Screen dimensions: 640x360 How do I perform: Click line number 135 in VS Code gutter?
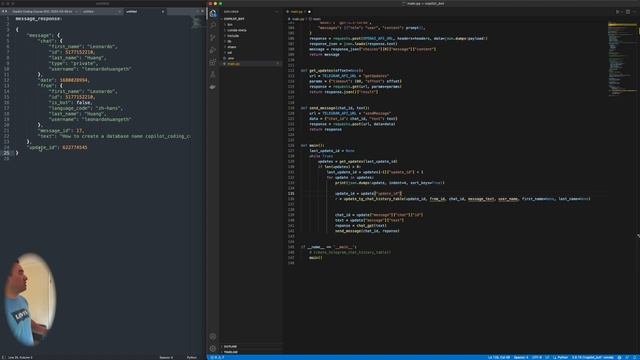point(291,193)
